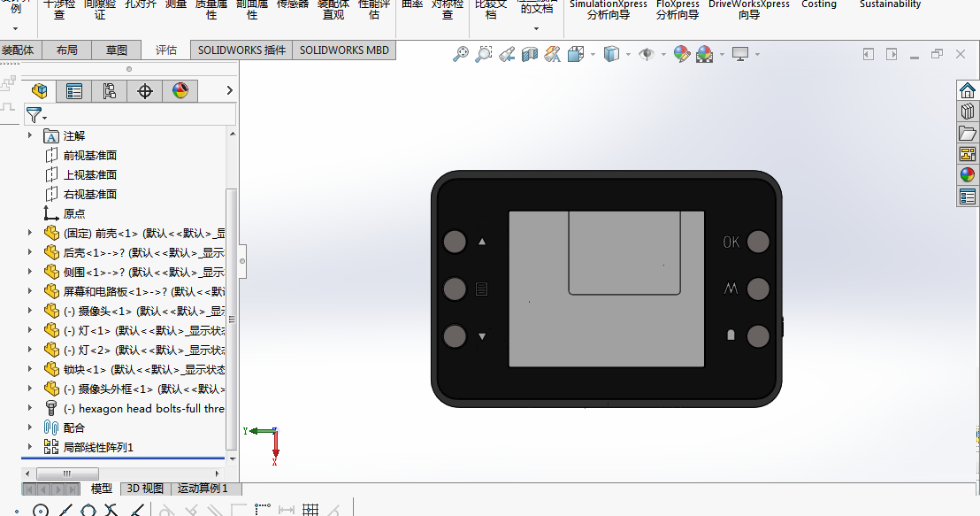
Task: Switch to 装配体 ribbon tab
Action: pyautogui.click(x=19, y=50)
